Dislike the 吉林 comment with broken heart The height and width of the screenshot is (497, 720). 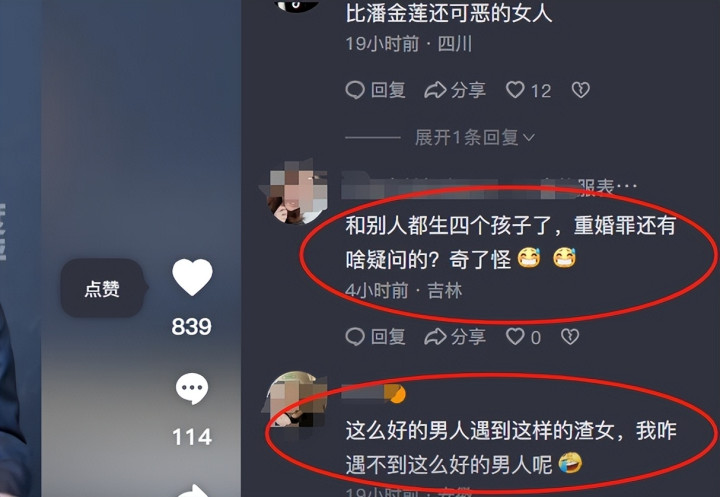(x=570, y=337)
